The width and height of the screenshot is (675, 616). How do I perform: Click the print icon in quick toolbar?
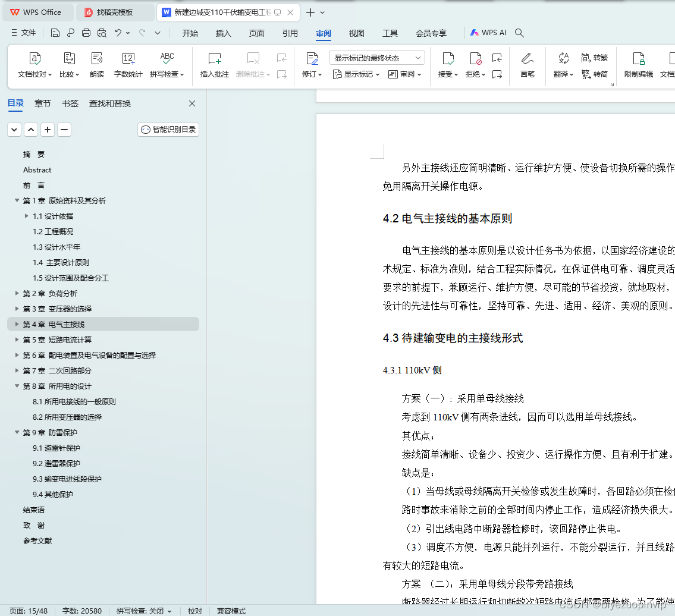86,33
